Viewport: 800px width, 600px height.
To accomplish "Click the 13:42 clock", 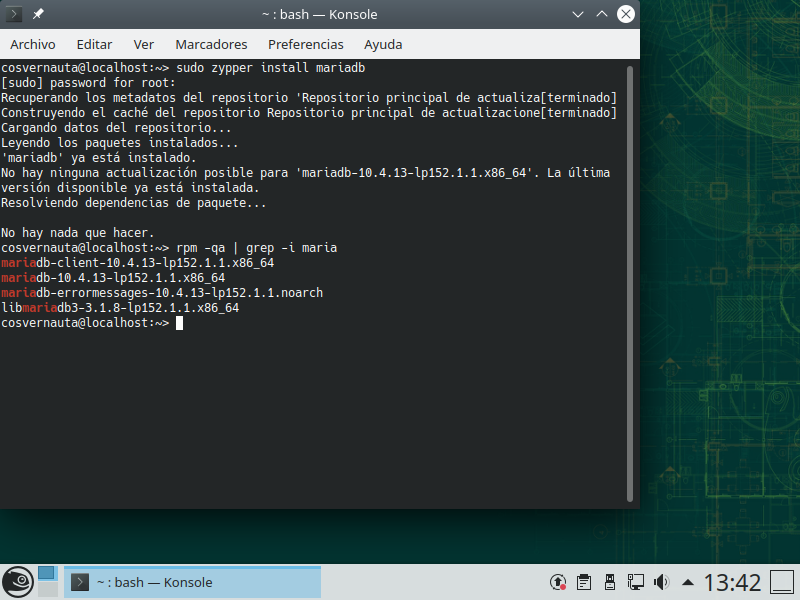I will pyautogui.click(x=732, y=582).
